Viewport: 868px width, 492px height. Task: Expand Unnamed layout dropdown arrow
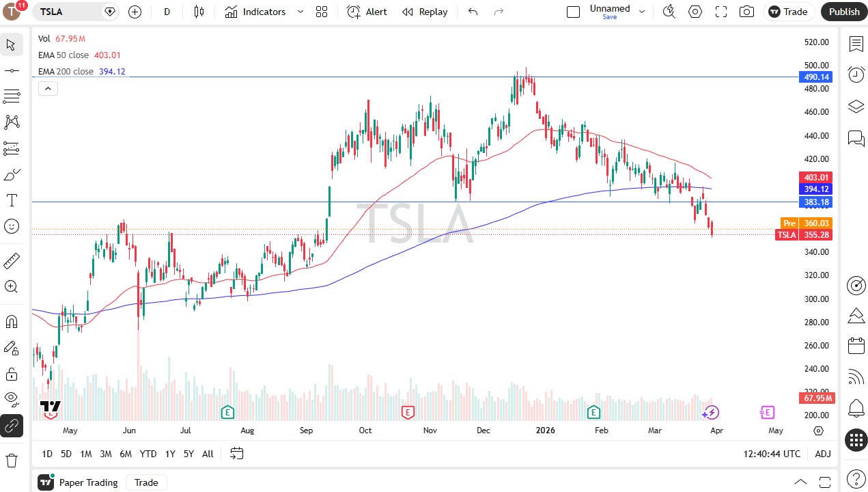click(x=642, y=12)
